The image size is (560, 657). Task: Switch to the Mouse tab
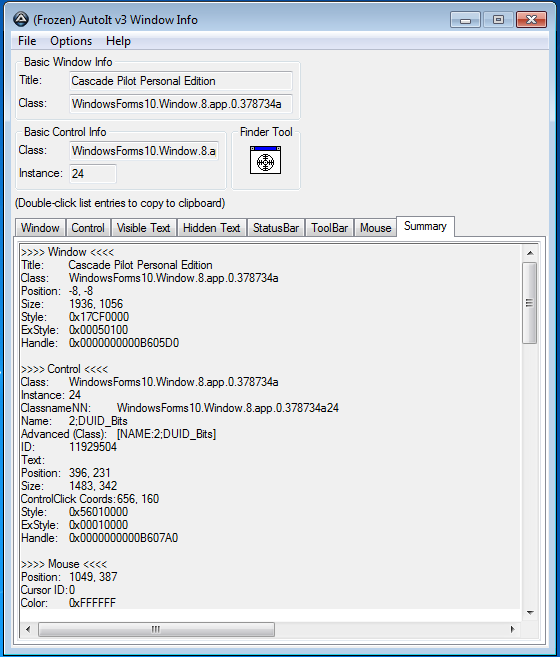tap(376, 228)
